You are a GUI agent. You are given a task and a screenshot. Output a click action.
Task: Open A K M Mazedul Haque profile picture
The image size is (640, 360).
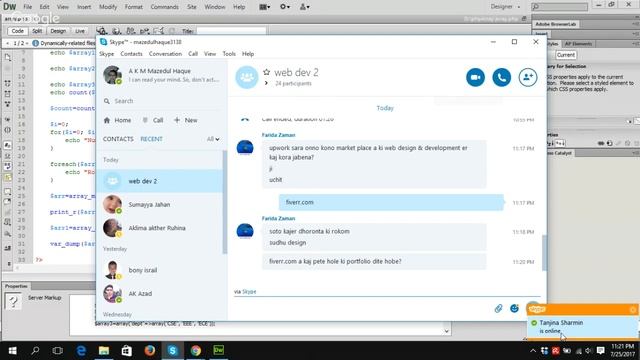point(112,75)
